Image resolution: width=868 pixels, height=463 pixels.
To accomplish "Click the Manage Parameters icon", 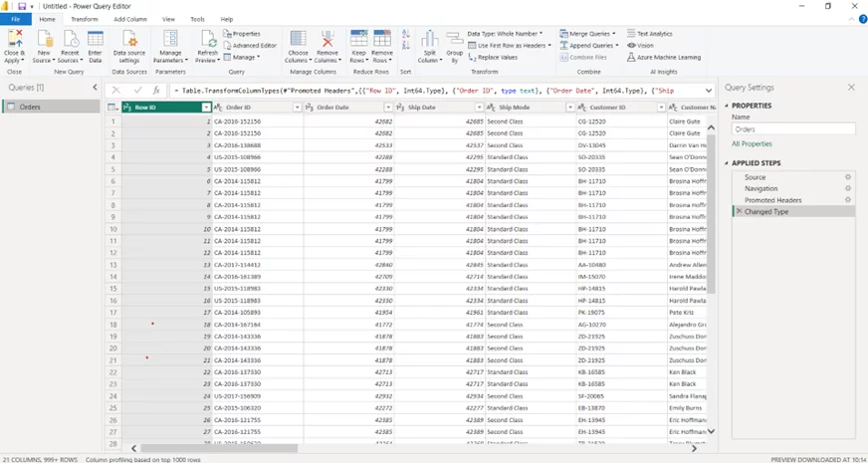I will 170,39.
